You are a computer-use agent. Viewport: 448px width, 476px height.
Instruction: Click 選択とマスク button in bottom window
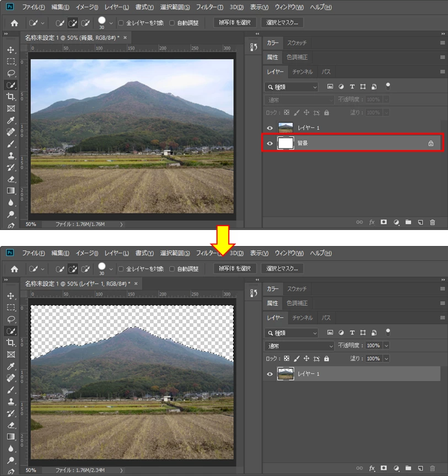tap(282, 269)
